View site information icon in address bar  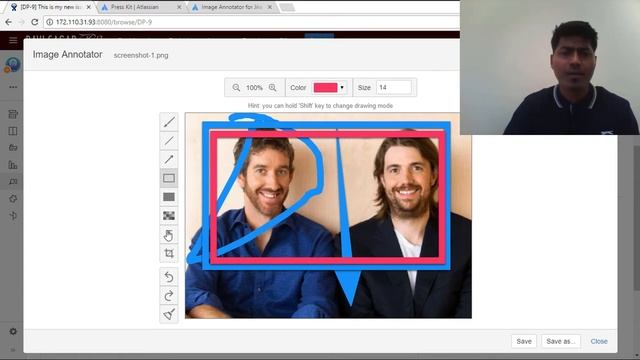coord(49,22)
